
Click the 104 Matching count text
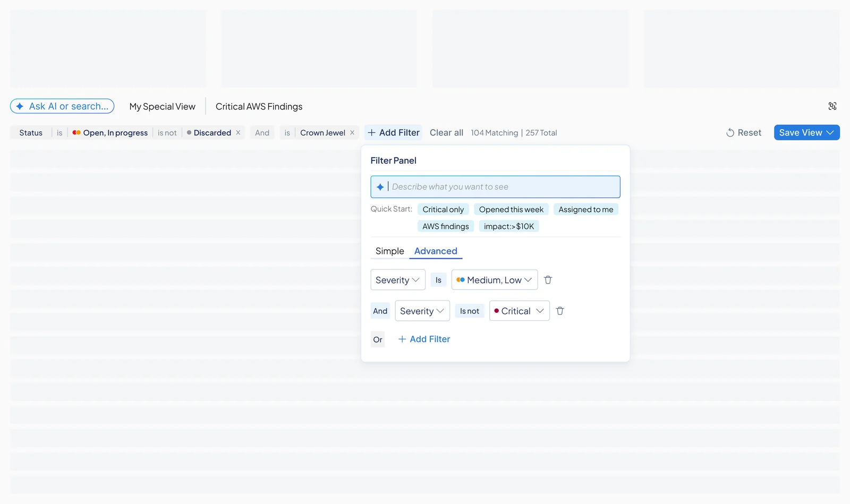pos(495,133)
